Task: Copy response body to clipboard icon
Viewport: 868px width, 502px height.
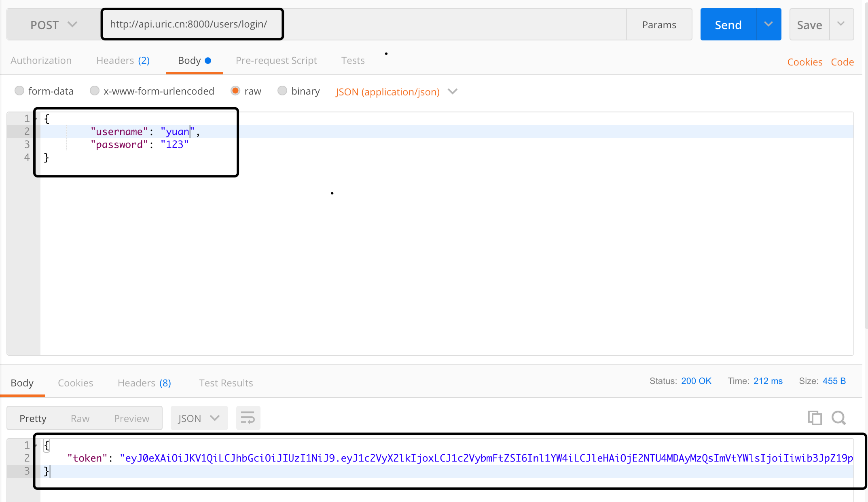Action: click(x=815, y=418)
